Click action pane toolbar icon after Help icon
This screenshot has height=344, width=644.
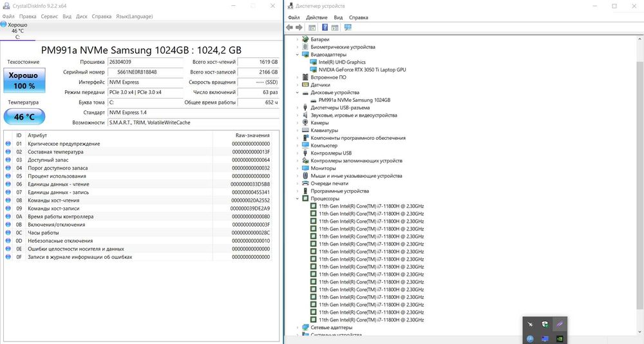click(x=335, y=28)
